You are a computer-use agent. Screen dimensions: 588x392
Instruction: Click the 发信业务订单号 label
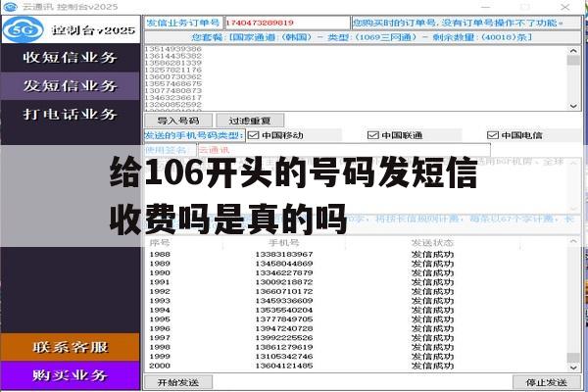[x=183, y=23]
